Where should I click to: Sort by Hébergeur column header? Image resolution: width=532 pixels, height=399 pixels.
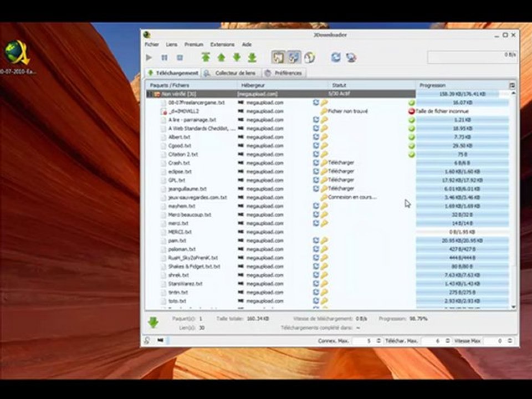pyautogui.click(x=282, y=85)
